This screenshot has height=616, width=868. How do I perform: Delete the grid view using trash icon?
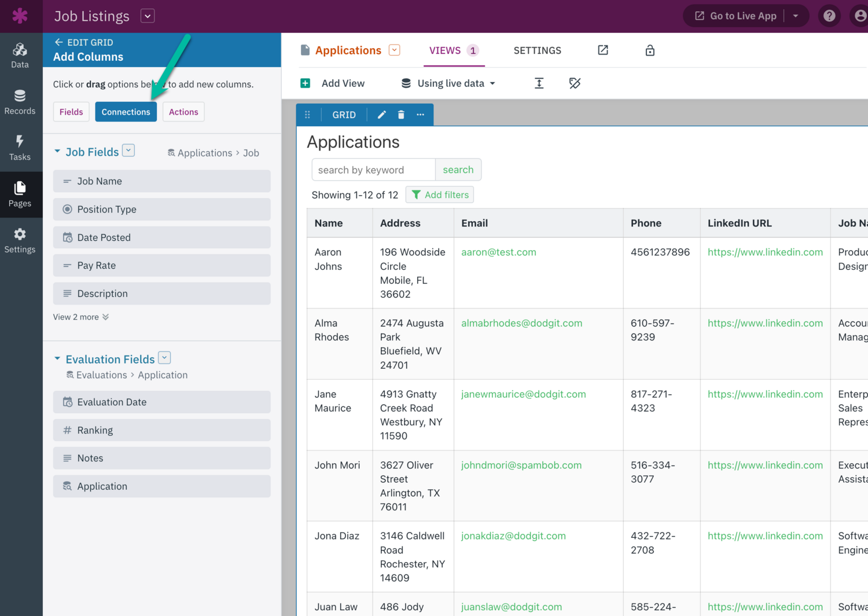[401, 115]
